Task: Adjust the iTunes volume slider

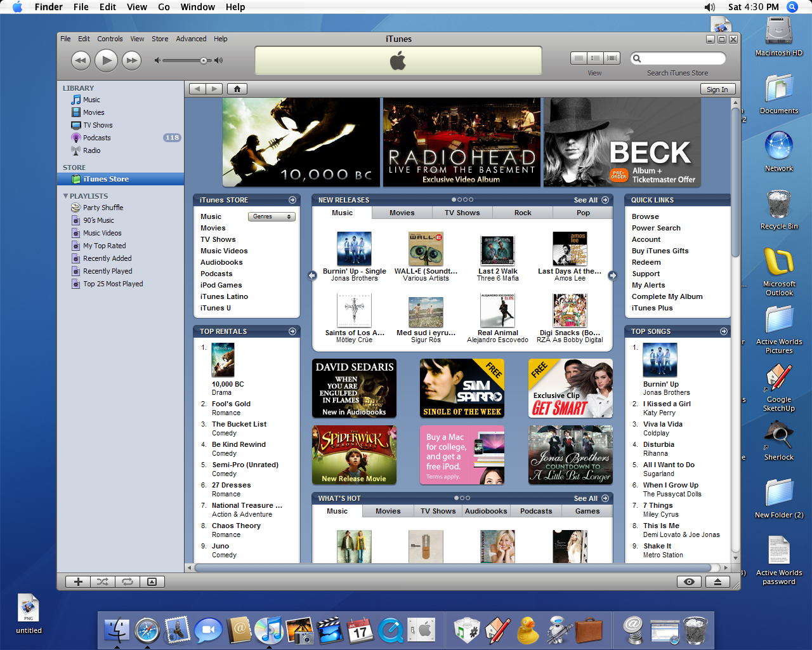Action: pyautogui.click(x=188, y=60)
